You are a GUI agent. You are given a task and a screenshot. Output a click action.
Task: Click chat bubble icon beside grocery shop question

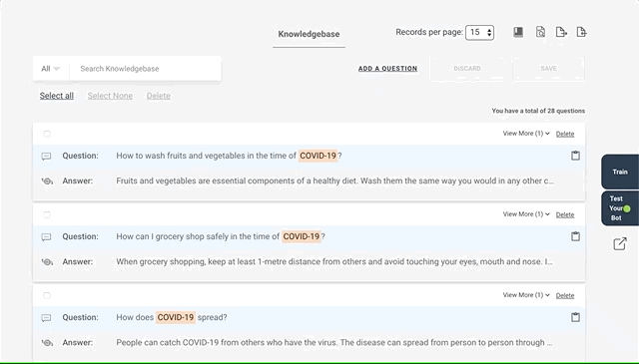(47, 237)
